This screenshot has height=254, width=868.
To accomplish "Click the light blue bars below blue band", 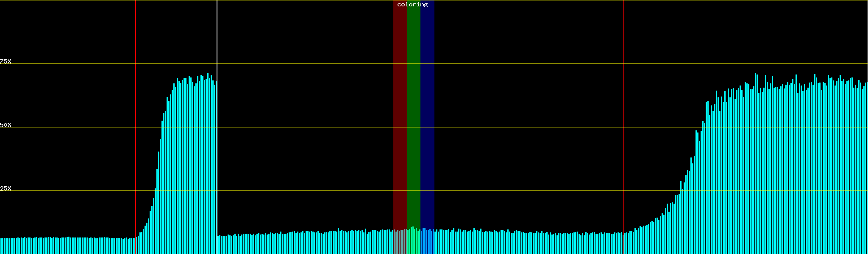I will pyautogui.click(x=427, y=242).
